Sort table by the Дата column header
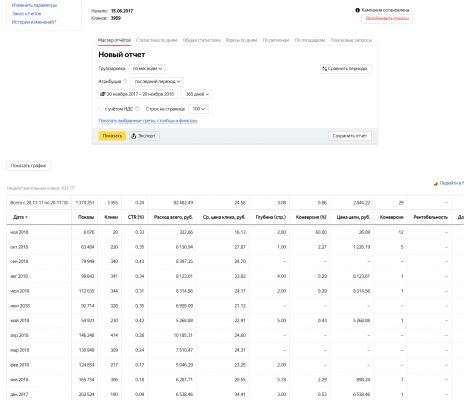Image resolution: width=464 pixels, height=400 pixels. (x=20, y=217)
